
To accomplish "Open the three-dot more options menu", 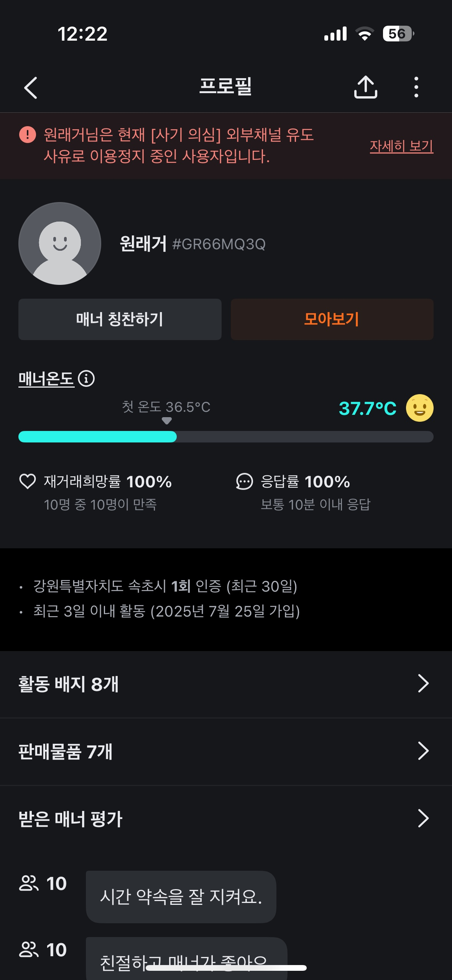I will (416, 87).
